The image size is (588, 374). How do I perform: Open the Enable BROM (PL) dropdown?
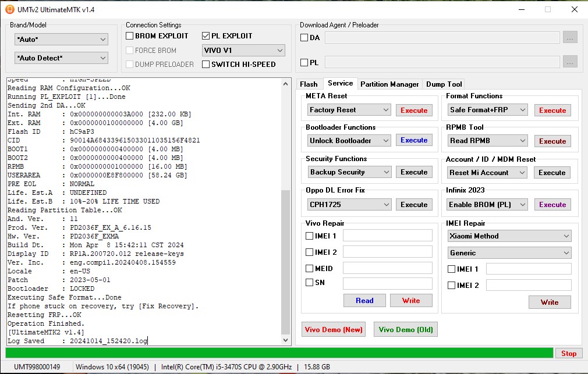pyautogui.click(x=487, y=205)
